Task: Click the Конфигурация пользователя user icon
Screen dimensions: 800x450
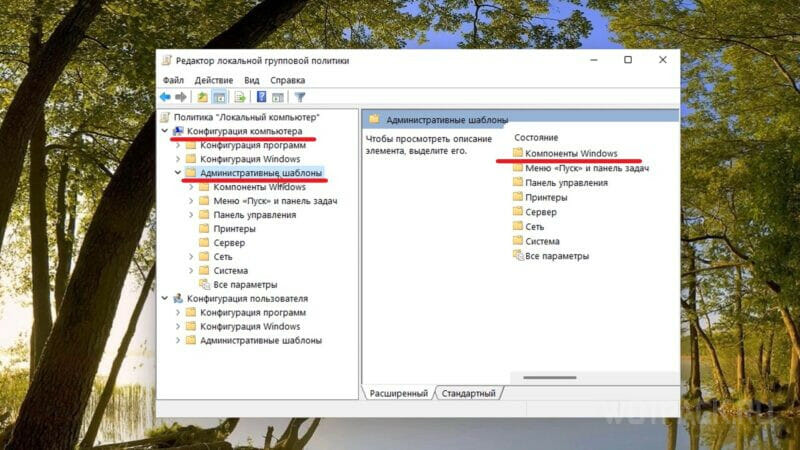Action: (178, 298)
